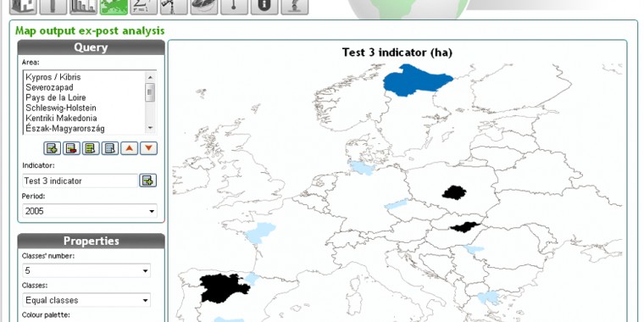Deselect all areas with grey list icon
Viewport: 644px width, 322px height.
[x=109, y=148]
